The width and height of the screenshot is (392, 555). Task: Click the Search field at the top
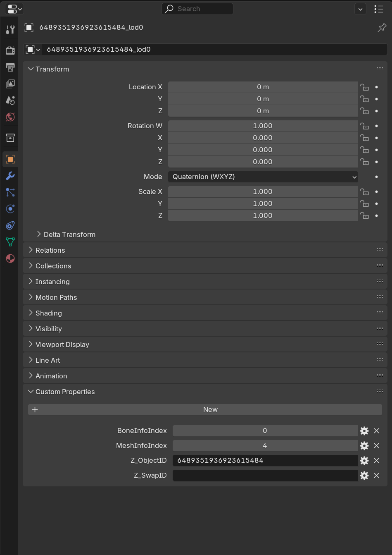click(197, 9)
